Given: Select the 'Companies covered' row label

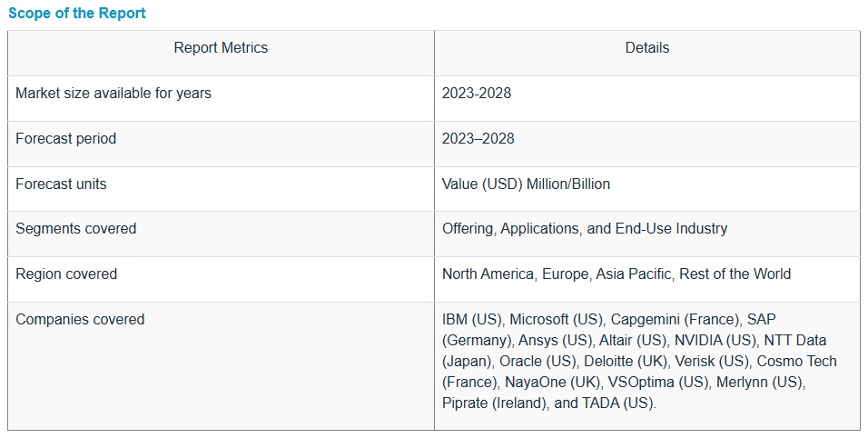Looking at the screenshot, I should (x=80, y=320).
